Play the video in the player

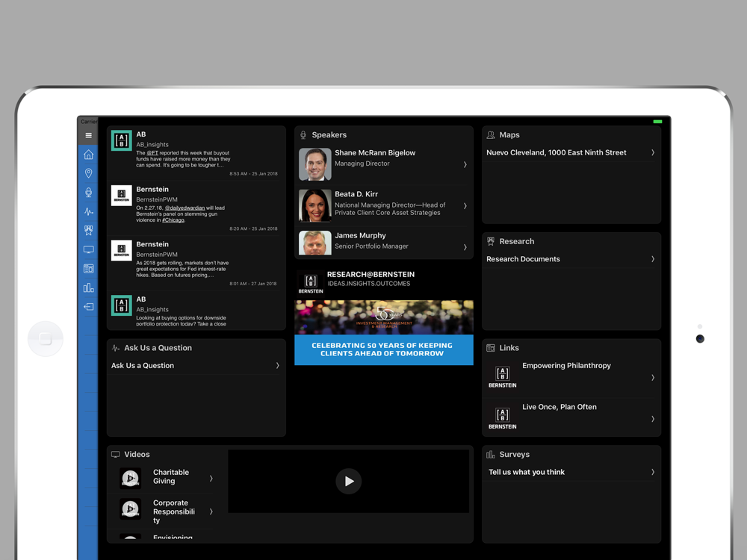tap(349, 481)
